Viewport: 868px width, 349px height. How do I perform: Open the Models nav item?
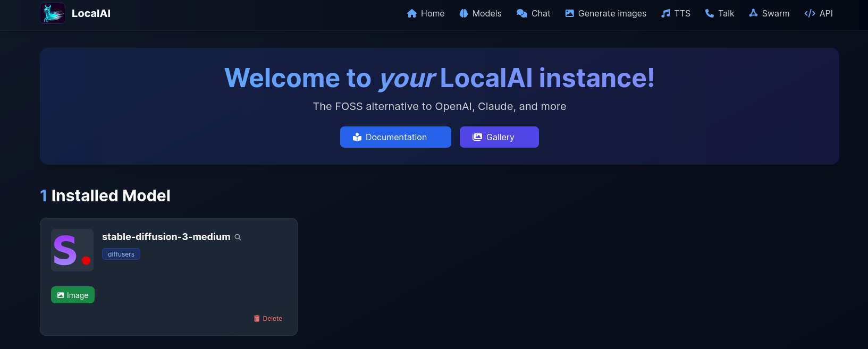tap(481, 13)
